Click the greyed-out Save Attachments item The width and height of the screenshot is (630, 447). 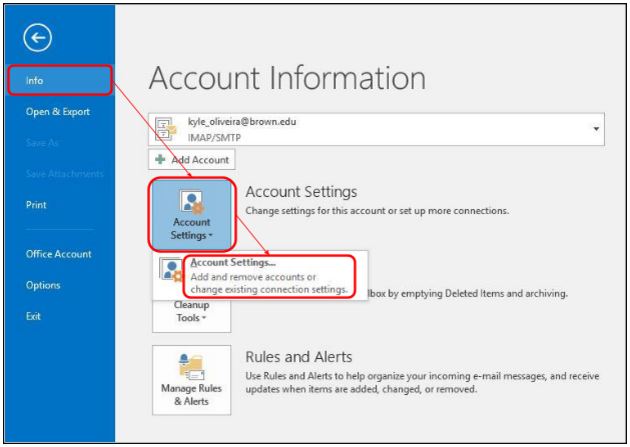pyautogui.click(x=65, y=174)
